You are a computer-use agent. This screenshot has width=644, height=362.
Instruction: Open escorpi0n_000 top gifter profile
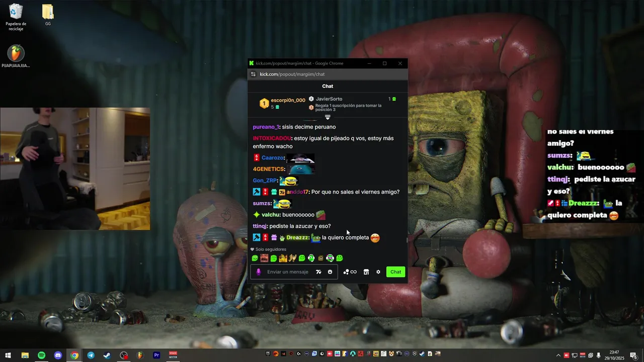click(x=288, y=100)
